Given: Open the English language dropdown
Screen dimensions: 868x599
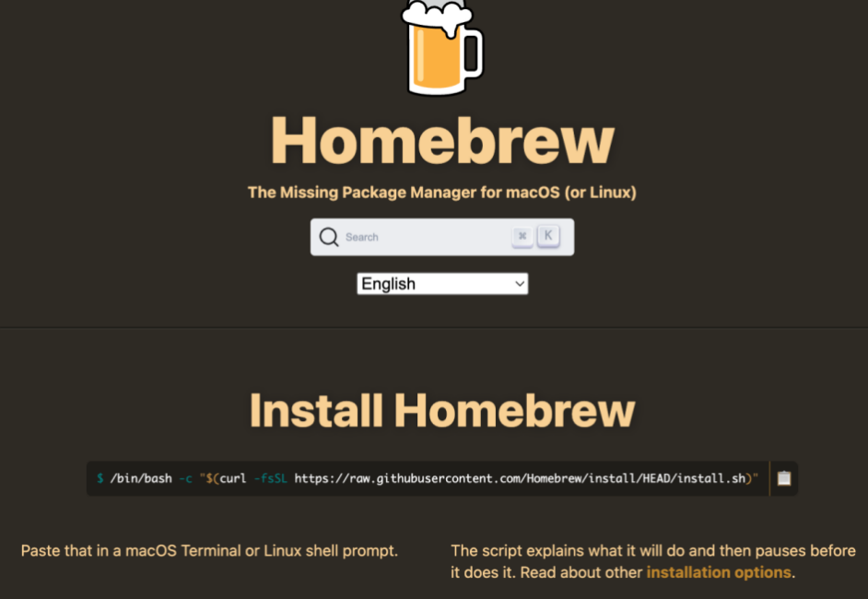Looking at the screenshot, I should [442, 284].
